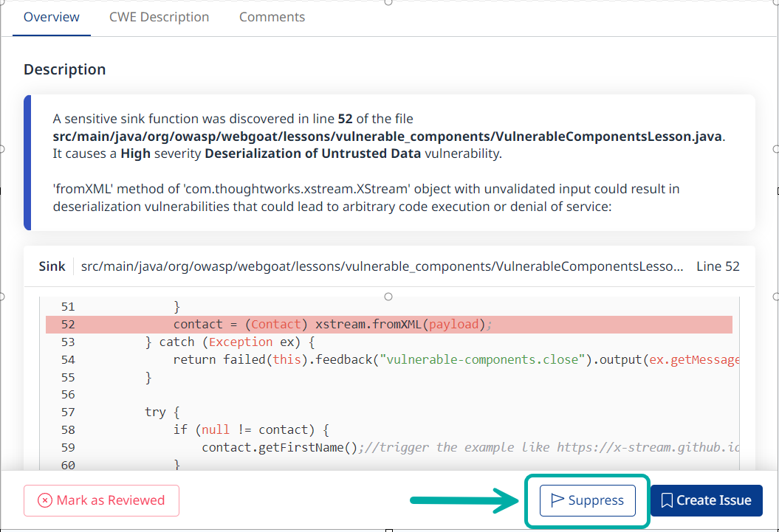Click line number 51 in the code gutter

[x=67, y=306]
